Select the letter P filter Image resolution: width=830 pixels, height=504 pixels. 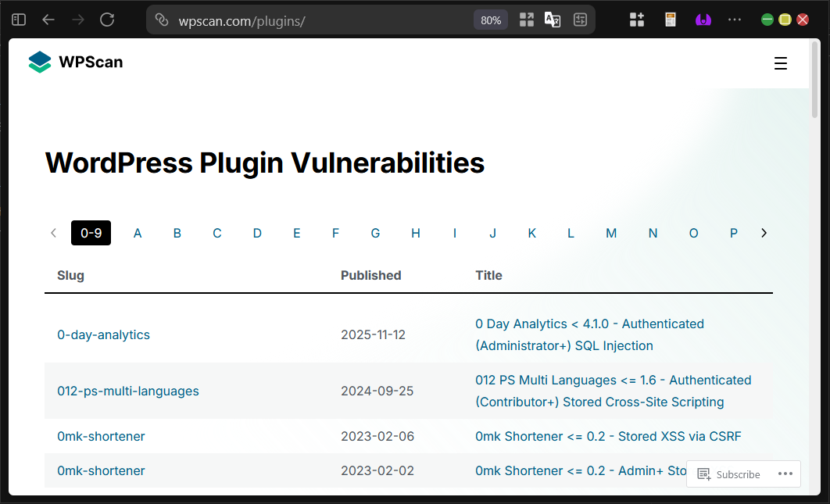pyautogui.click(x=734, y=233)
